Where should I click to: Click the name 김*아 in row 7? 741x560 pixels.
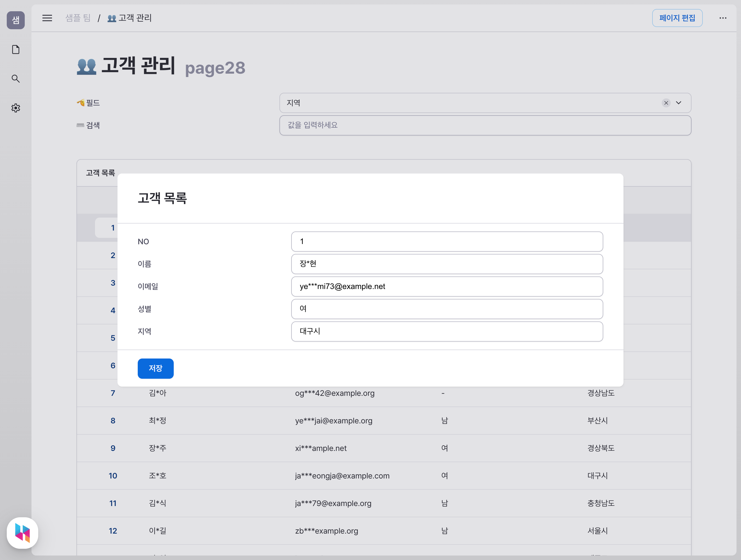157,393
